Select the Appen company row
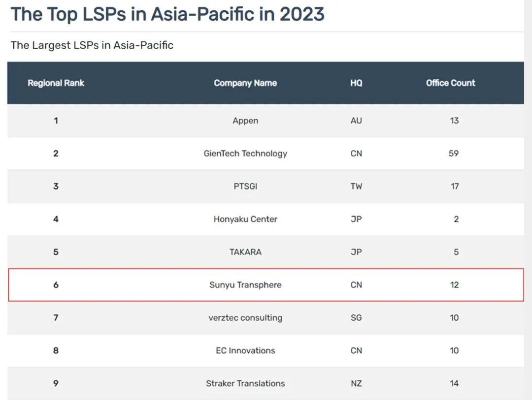 pyautogui.click(x=245, y=121)
